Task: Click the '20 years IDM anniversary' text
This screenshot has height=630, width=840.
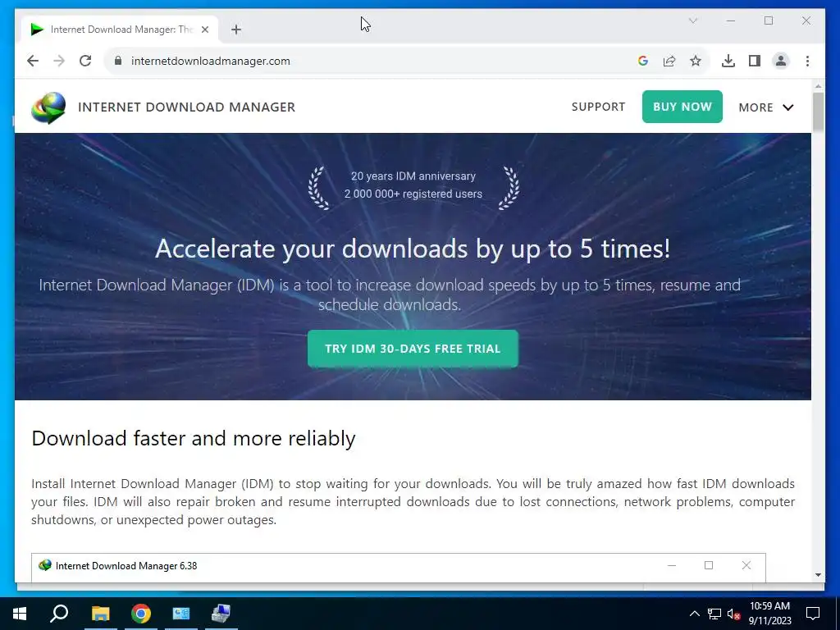Action: (413, 176)
